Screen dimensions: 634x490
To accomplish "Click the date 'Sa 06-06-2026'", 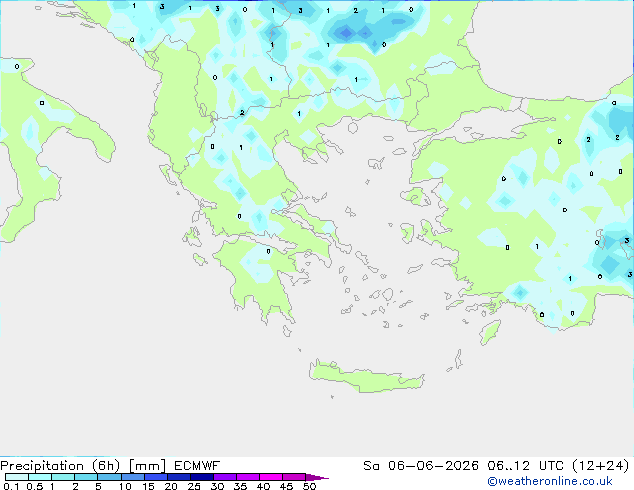I will pyautogui.click(x=421, y=466).
